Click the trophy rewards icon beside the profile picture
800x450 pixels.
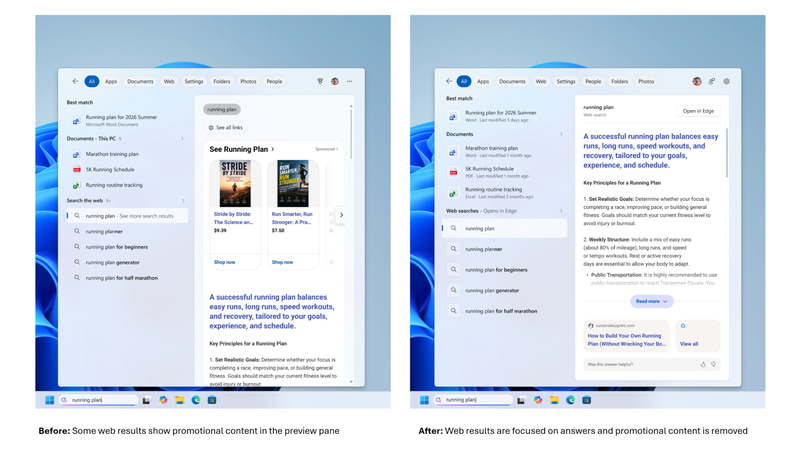320,81
